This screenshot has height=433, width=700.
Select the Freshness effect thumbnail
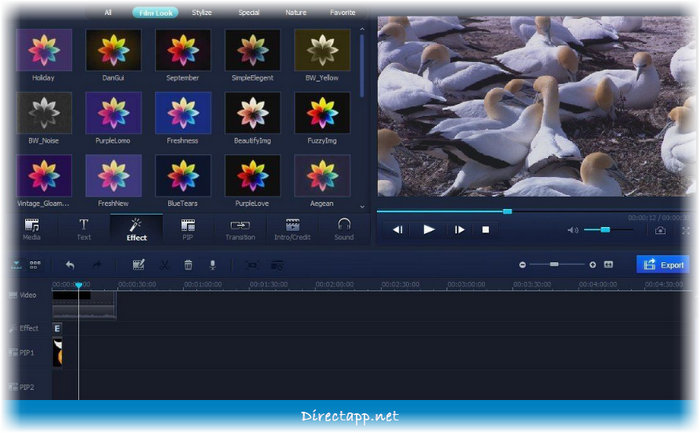pos(183,113)
